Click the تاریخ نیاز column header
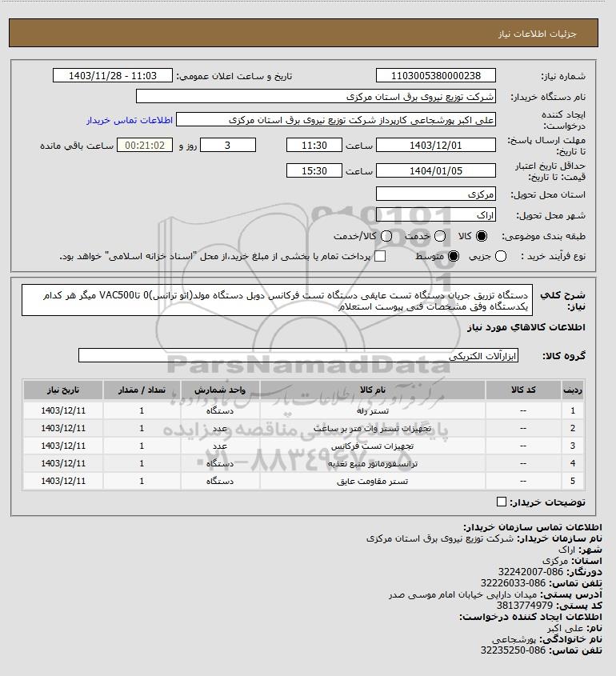Image resolution: width=616 pixels, height=676 pixels. pos(63,390)
